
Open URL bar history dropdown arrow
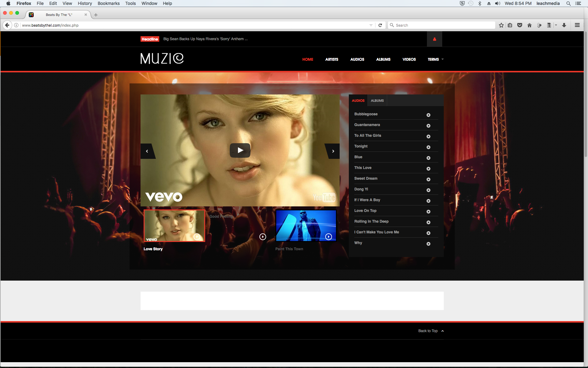click(x=371, y=25)
